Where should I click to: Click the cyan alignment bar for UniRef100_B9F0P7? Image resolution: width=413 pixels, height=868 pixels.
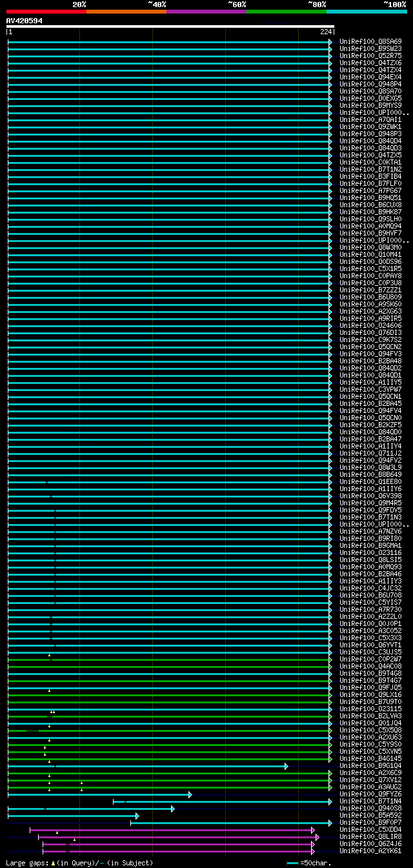click(x=231, y=823)
